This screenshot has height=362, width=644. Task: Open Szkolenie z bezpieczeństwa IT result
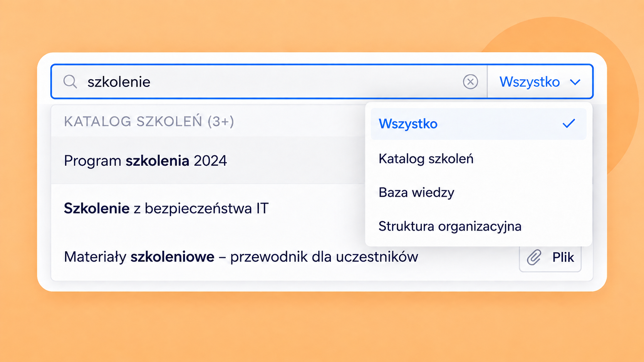point(208,208)
